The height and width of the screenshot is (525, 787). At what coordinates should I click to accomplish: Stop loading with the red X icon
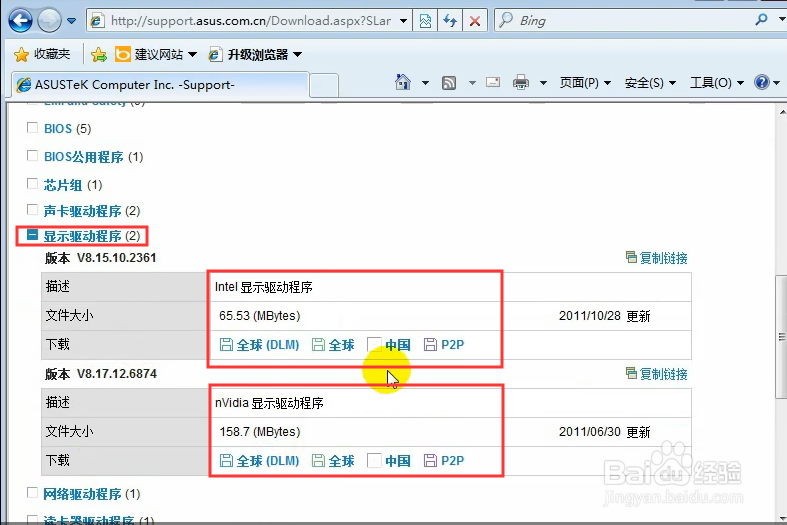474,21
